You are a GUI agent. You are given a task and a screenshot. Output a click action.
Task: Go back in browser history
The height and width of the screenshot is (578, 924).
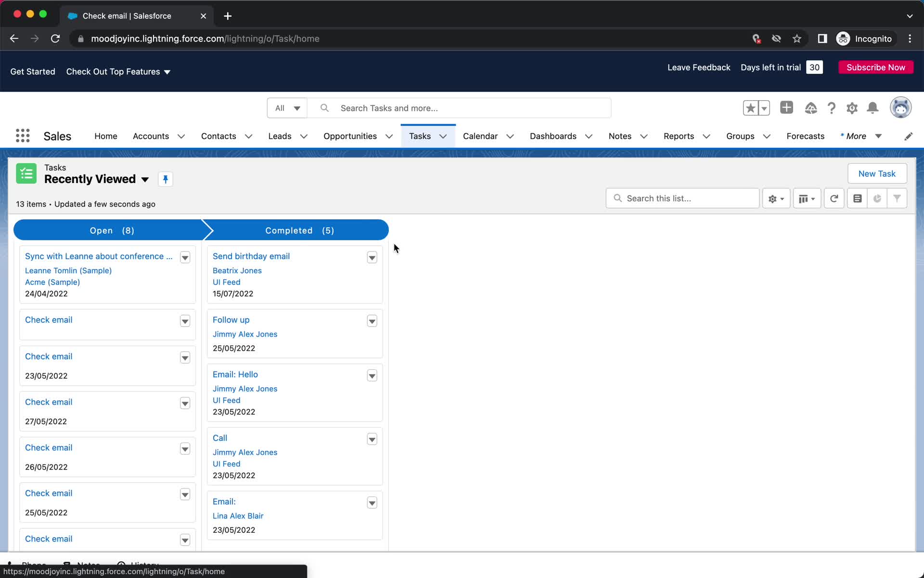[x=14, y=39]
